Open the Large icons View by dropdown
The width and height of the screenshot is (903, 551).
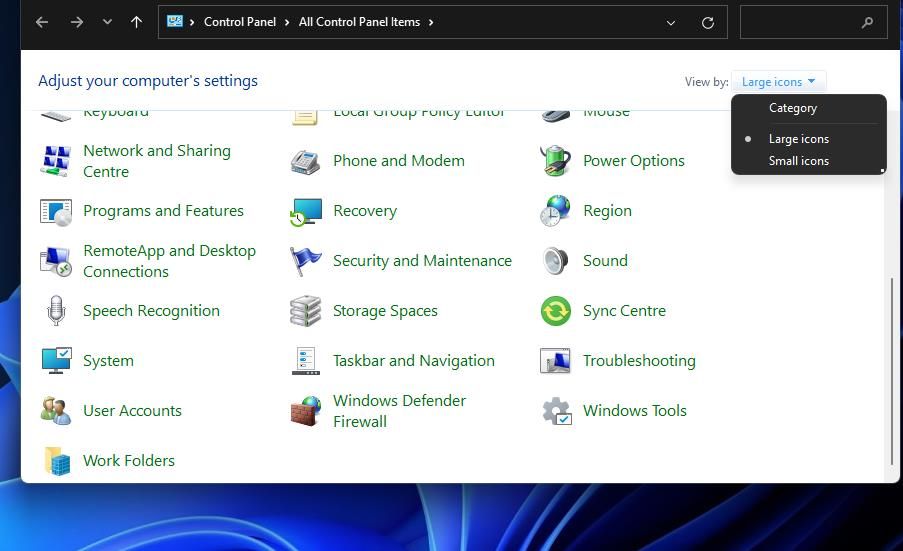pos(778,82)
